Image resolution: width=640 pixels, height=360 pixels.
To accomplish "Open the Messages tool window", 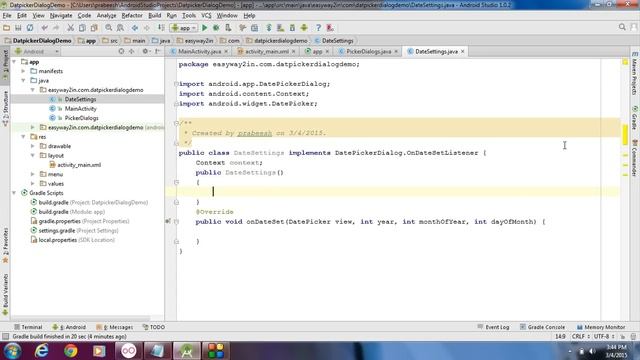I will coord(115,327).
